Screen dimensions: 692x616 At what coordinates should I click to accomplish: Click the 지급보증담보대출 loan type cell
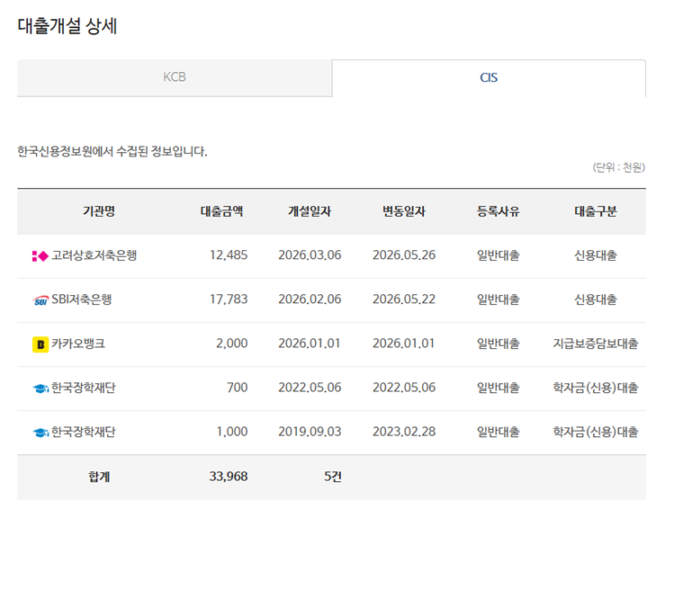click(596, 344)
